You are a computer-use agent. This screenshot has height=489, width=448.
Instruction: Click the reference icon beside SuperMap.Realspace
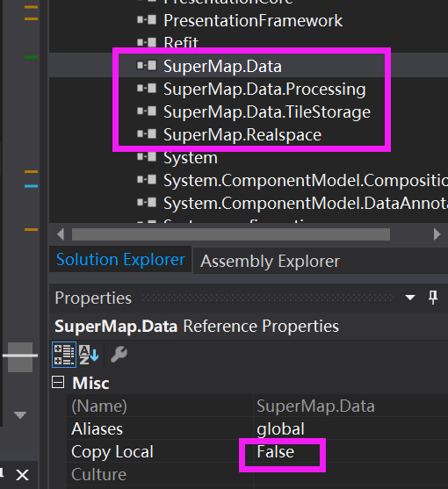pyautogui.click(x=147, y=134)
